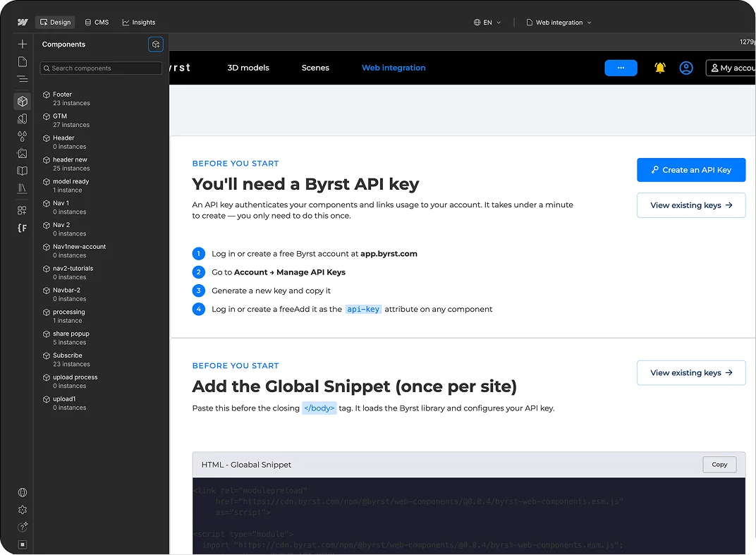Select the Components cube sidebar icon
The image size is (756, 555).
tap(22, 102)
